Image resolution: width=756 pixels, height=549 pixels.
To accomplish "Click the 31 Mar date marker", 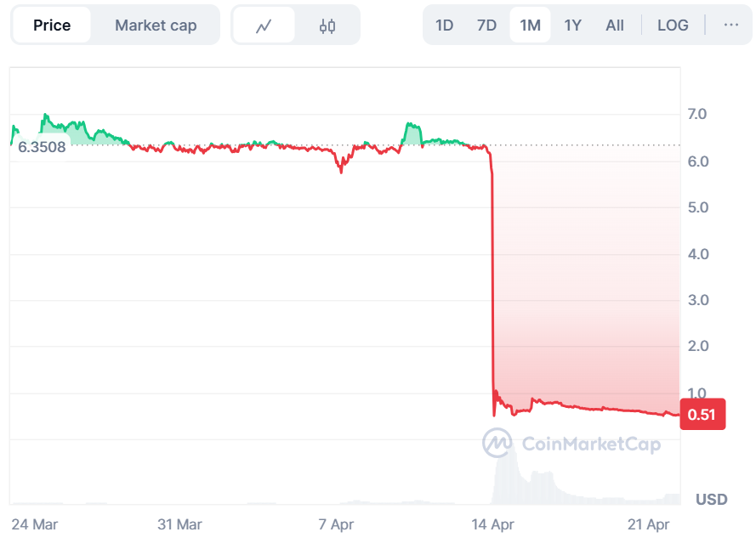I will (x=179, y=524).
